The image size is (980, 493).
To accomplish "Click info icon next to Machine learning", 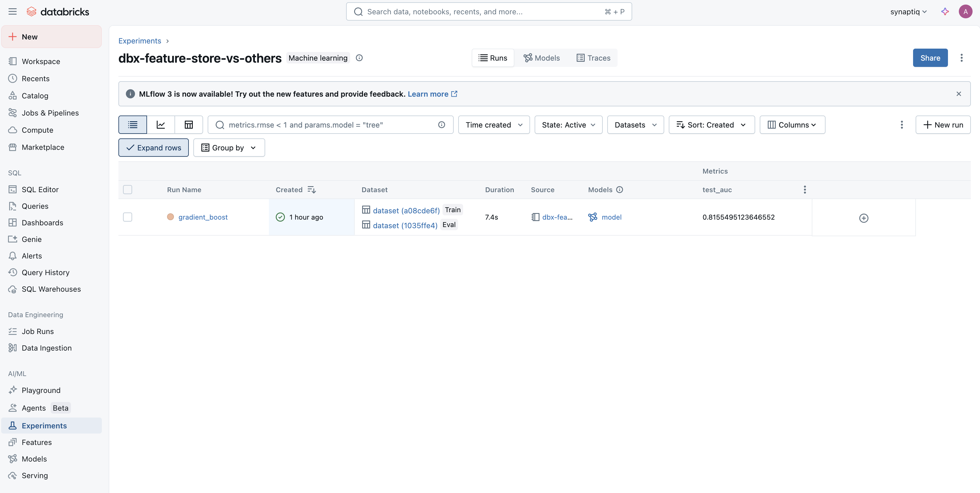I will coord(359,58).
